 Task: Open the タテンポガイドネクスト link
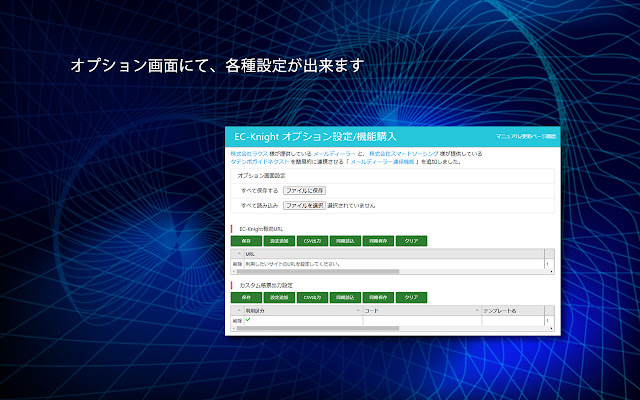point(260,162)
